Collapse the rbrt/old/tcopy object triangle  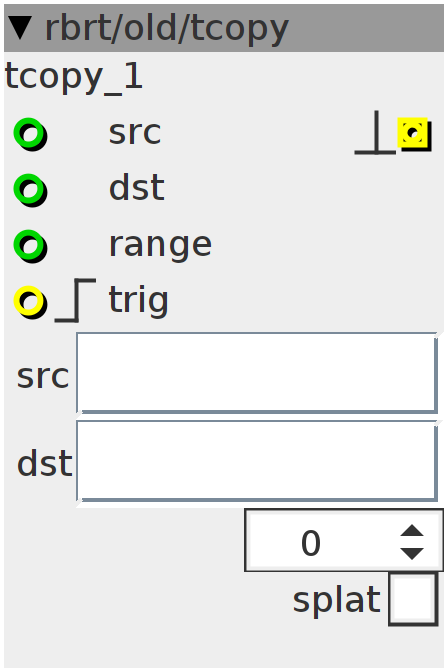(x=20, y=28)
